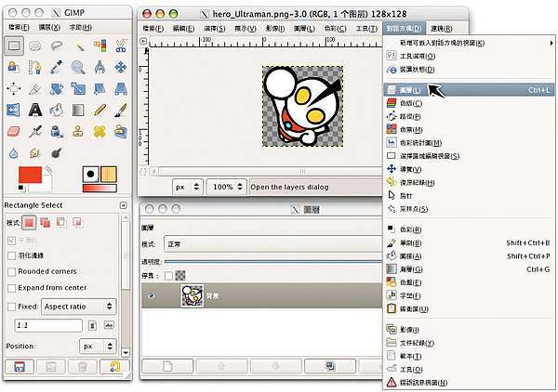This screenshot has width=558, height=392.
Task: Open channels dialog entry 色版(C)
Action: click(469, 103)
